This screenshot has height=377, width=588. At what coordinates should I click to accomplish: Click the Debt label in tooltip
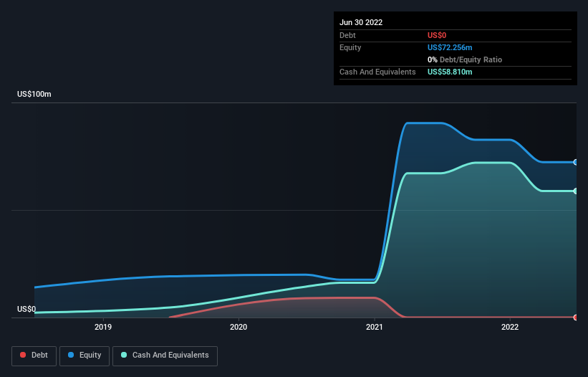point(347,35)
